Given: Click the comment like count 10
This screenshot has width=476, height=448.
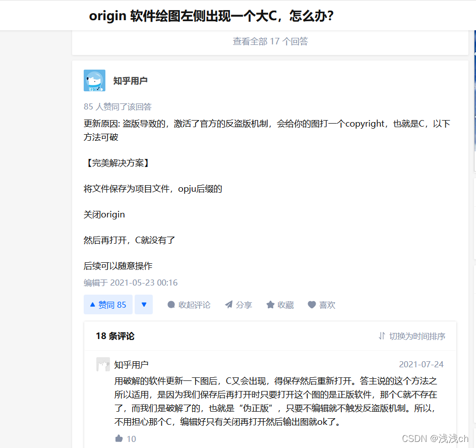Looking at the screenshot, I should (x=131, y=439).
